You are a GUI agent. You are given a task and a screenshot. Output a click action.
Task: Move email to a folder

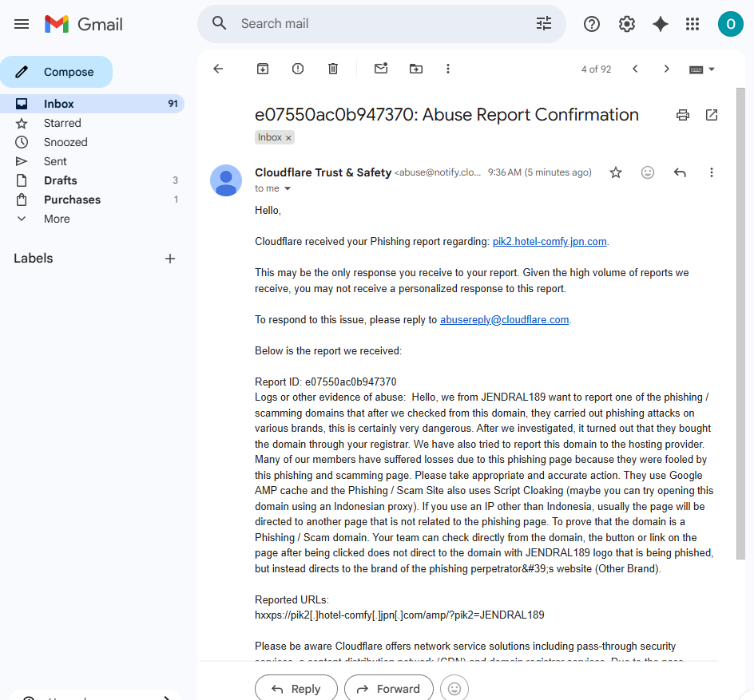pos(416,69)
